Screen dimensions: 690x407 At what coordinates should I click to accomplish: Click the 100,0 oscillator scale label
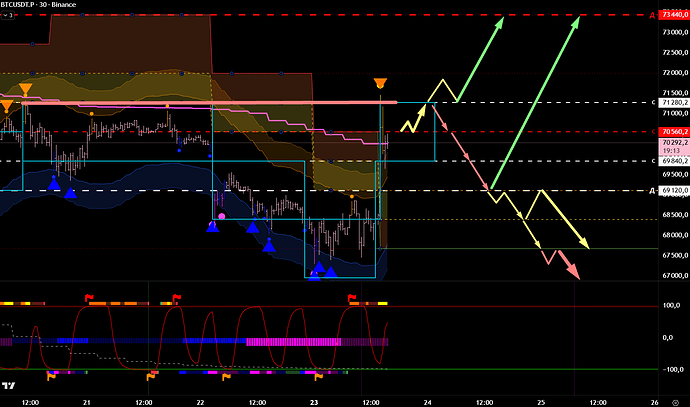click(672, 306)
